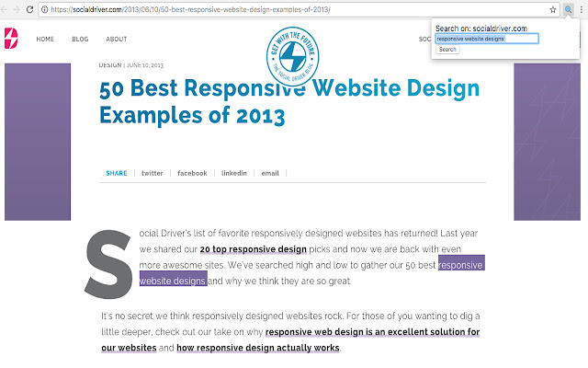Viewport: 588px width, 368px height.
Task: Click the Get With The Future badge
Action: coord(292,56)
